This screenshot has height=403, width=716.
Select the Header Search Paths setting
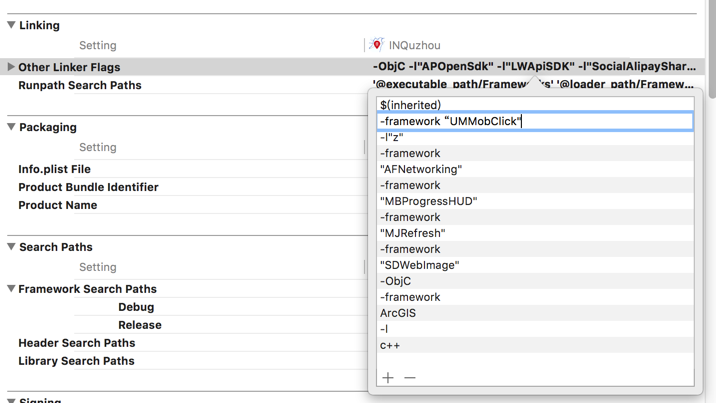76,343
